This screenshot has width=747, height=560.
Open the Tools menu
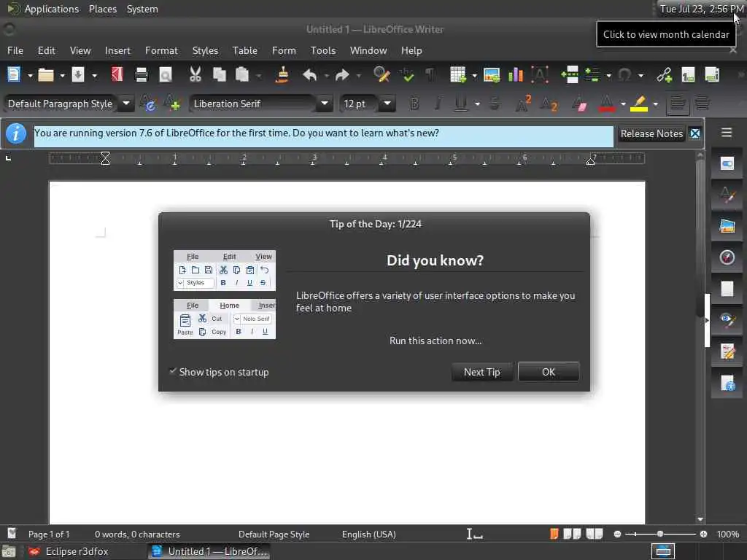323,50
